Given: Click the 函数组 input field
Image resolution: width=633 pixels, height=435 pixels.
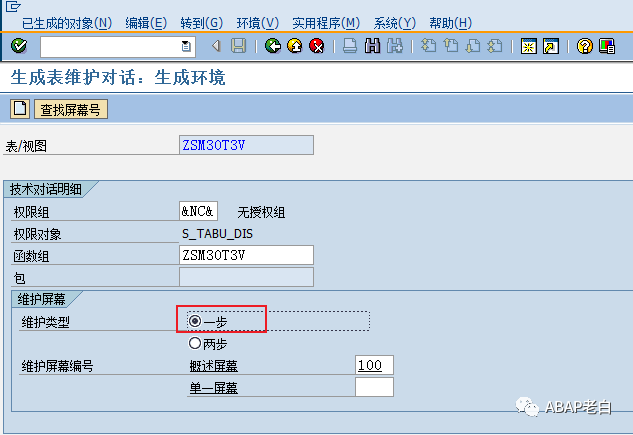Looking at the screenshot, I should coord(246,255).
